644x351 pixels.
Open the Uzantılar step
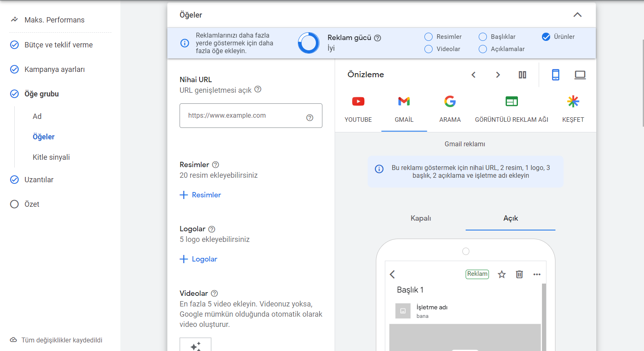tap(39, 180)
